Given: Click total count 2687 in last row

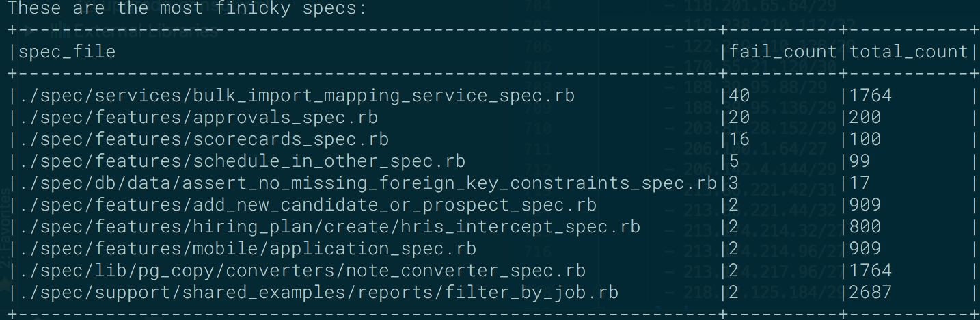Looking at the screenshot, I should pyautogui.click(x=870, y=293).
